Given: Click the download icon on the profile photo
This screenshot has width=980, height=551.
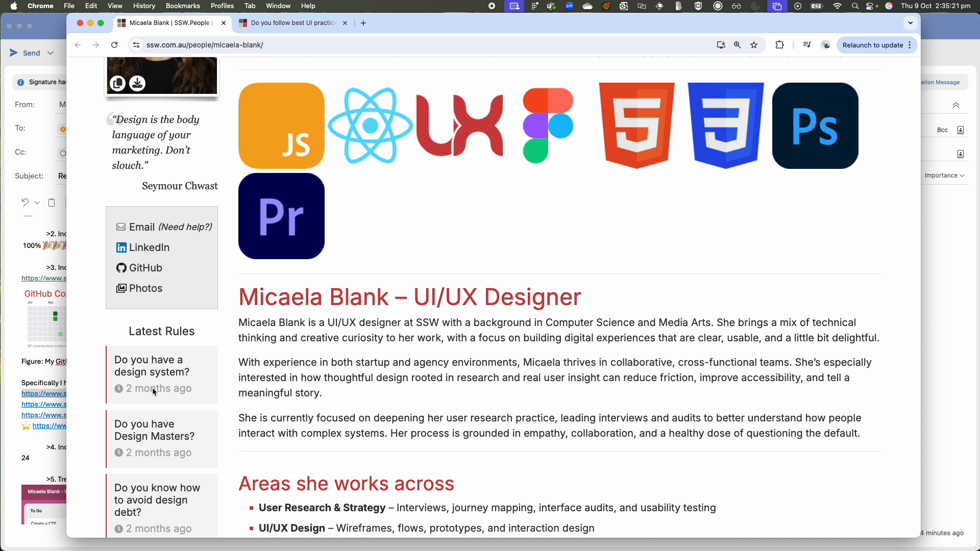Looking at the screenshot, I should 137,83.
